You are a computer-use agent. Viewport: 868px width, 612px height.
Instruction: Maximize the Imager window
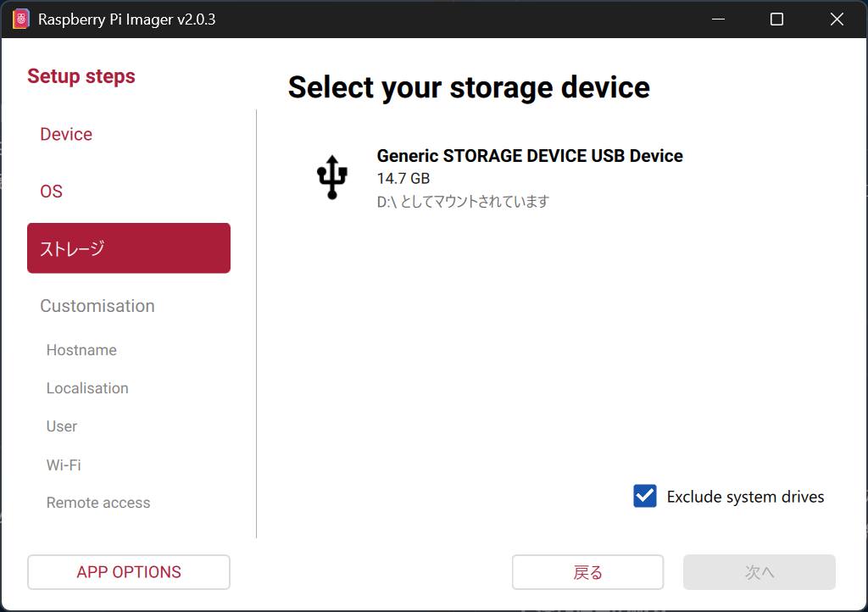click(x=776, y=19)
